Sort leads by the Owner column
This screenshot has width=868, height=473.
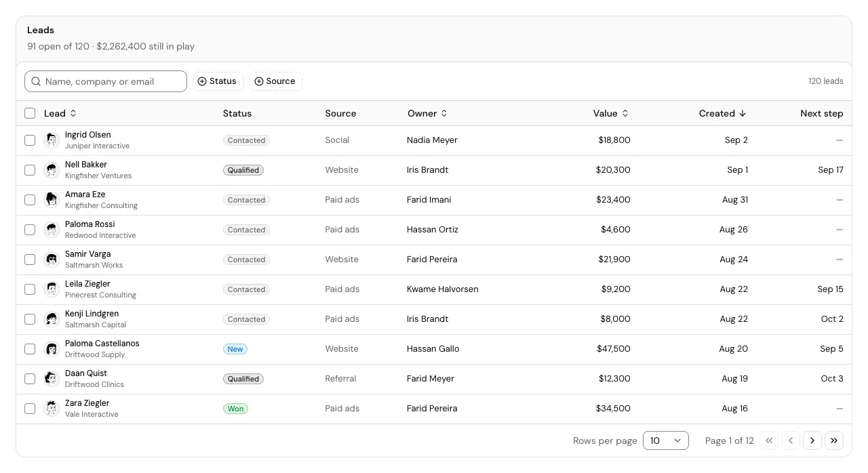pos(428,113)
